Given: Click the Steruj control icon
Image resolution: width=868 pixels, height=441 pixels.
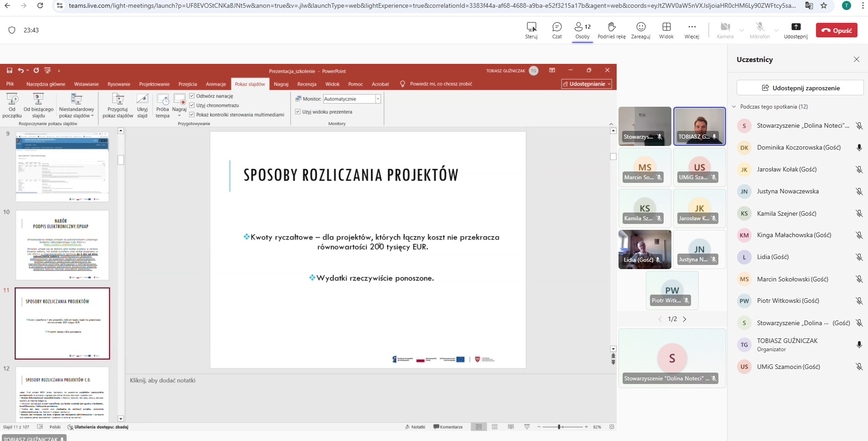Looking at the screenshot, I should coord(531,27).
